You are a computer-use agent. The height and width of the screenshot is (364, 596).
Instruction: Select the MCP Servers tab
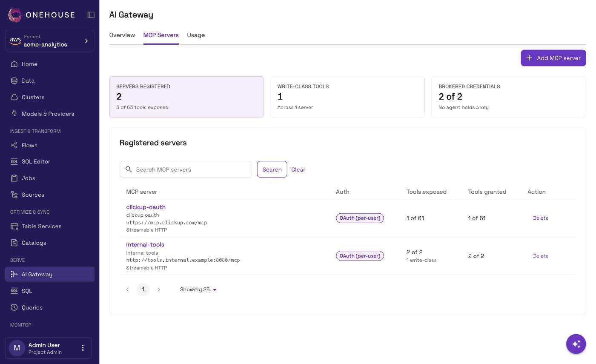(161, 35)
